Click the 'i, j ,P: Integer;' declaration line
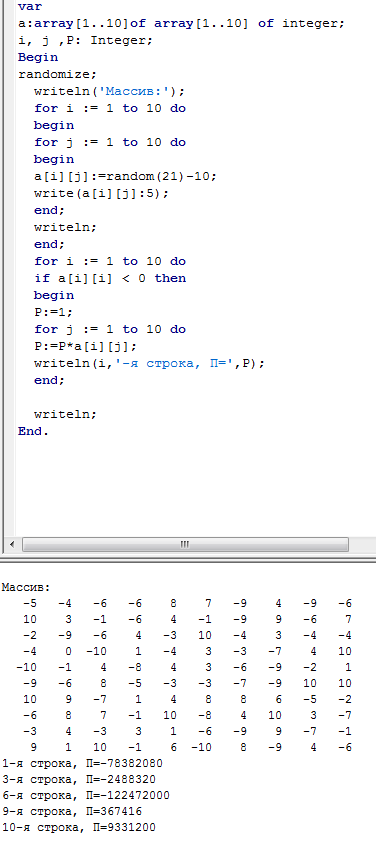 85,40
